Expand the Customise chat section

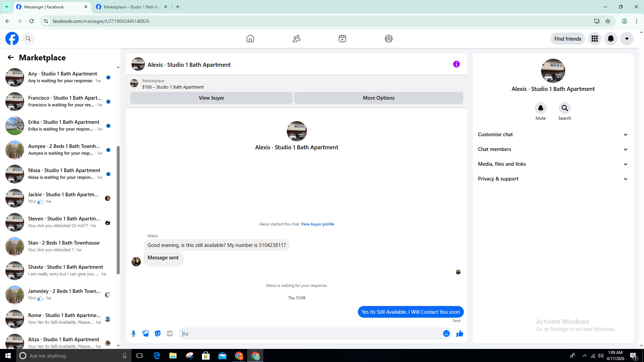553,135
